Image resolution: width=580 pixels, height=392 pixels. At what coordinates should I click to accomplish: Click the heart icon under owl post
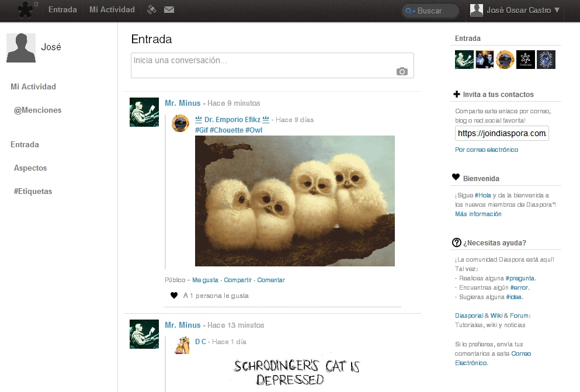(173, 296)
